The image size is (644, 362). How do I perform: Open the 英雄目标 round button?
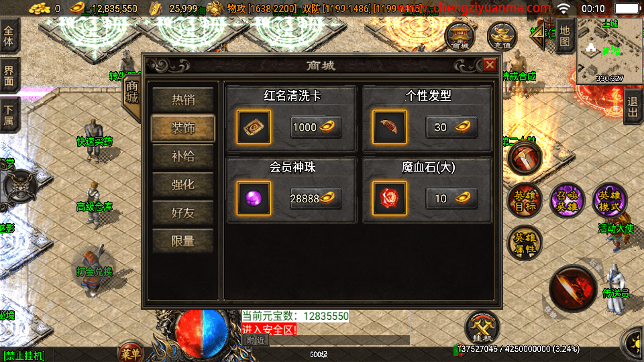(x=525, y=201)
